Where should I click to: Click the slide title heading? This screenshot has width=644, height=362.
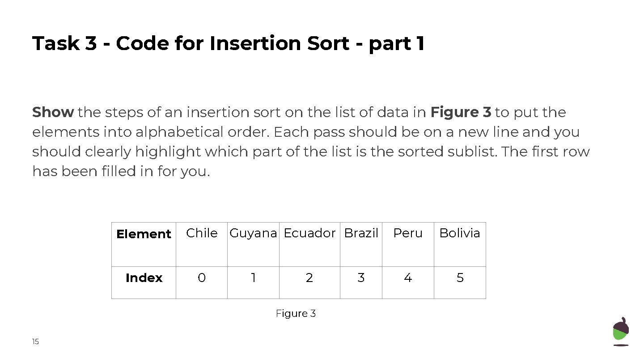pyautogui.click(x=228, y=43)
